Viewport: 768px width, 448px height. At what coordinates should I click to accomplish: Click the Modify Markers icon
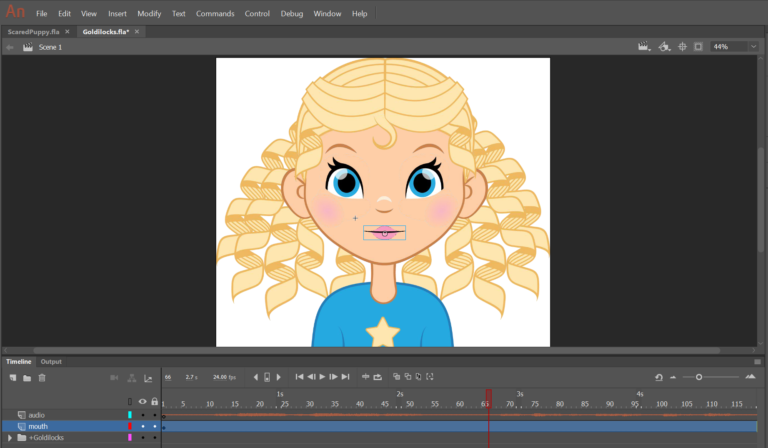click(x=430, y=377)
